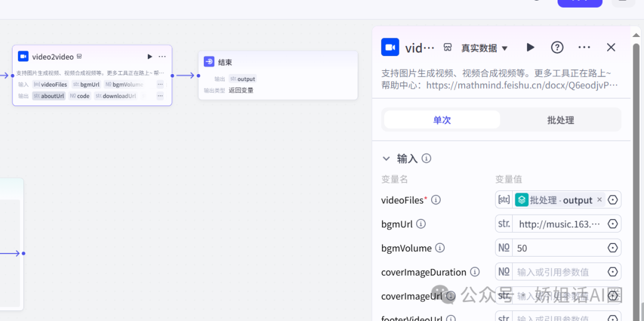
Task: Select the bgmUrl tag on the node
Action: click(86, 84)
